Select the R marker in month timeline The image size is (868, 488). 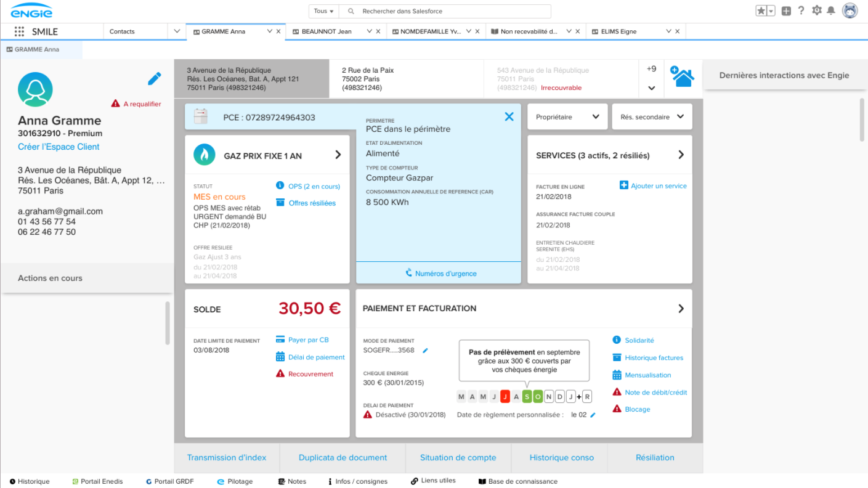tap(587, 396)
